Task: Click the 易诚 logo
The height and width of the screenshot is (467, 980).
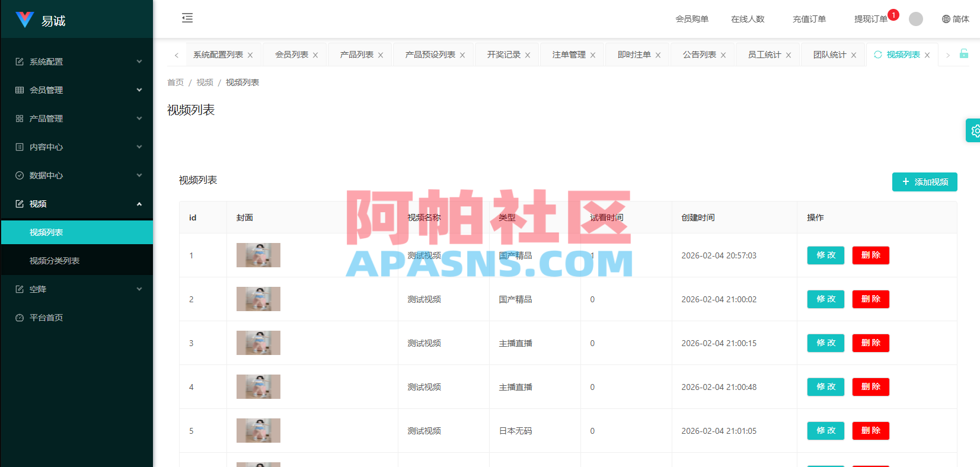Action: (x=40, y=20)
